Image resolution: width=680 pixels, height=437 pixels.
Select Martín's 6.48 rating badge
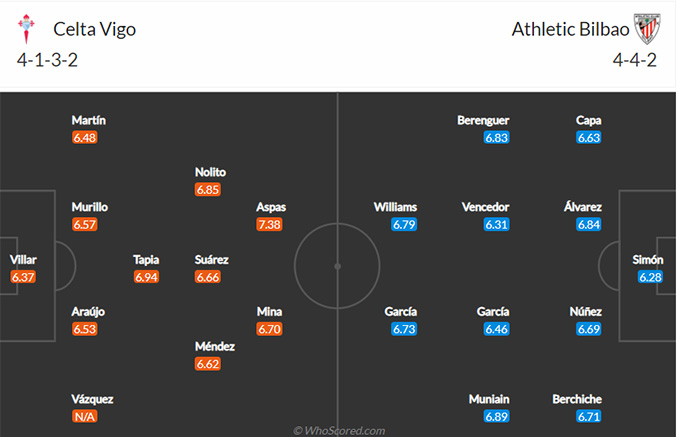pos(85,138)
